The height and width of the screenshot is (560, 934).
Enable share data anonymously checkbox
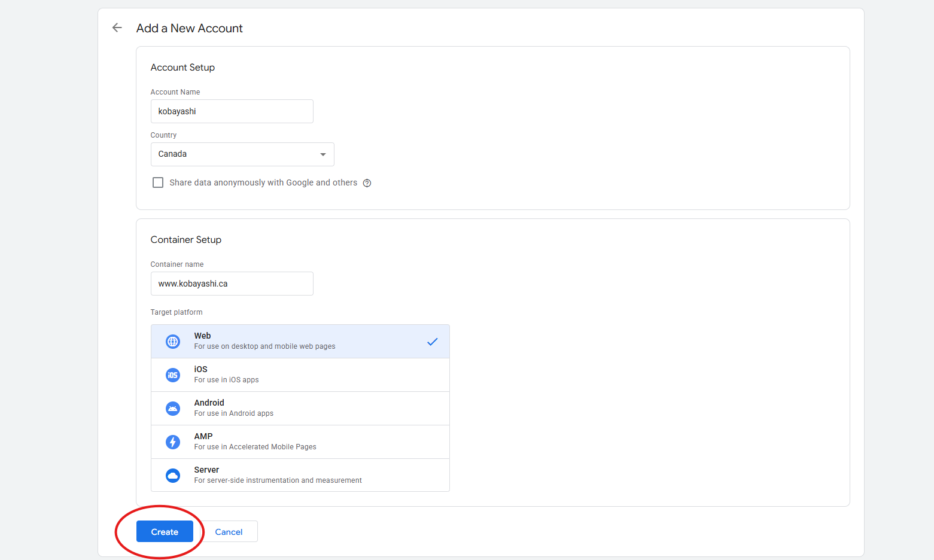click(x=158, y=182)
